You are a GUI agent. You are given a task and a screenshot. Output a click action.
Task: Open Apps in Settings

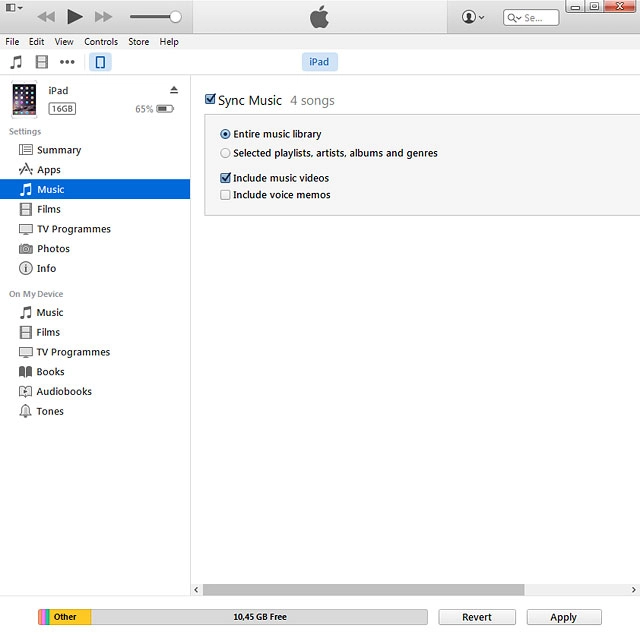pyautogui.click(x=95, y=169)
